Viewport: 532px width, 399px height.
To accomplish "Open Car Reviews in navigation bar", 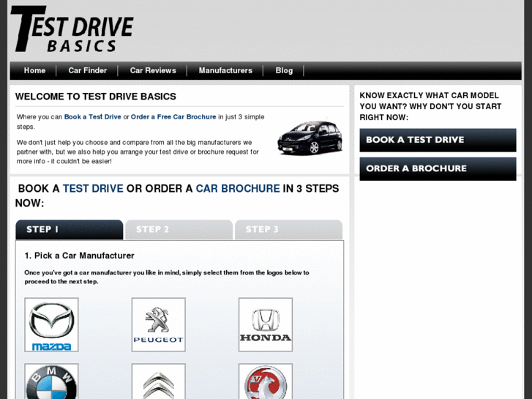I will pos(153,70).
